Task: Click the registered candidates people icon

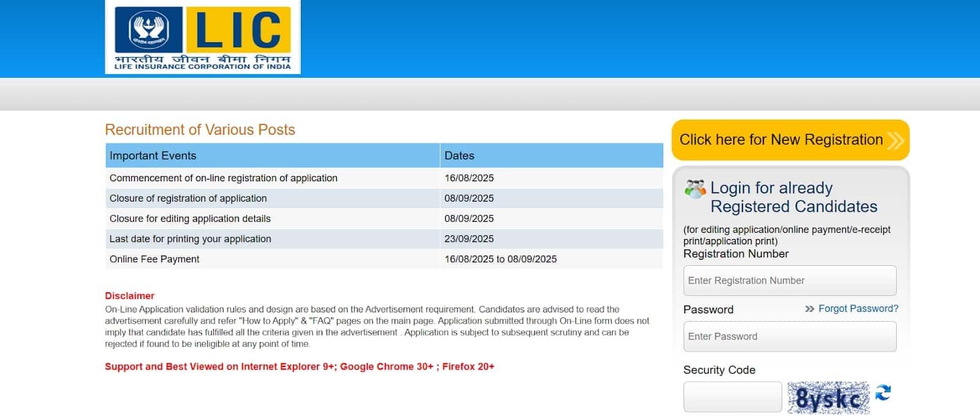Action: [695, 189]
